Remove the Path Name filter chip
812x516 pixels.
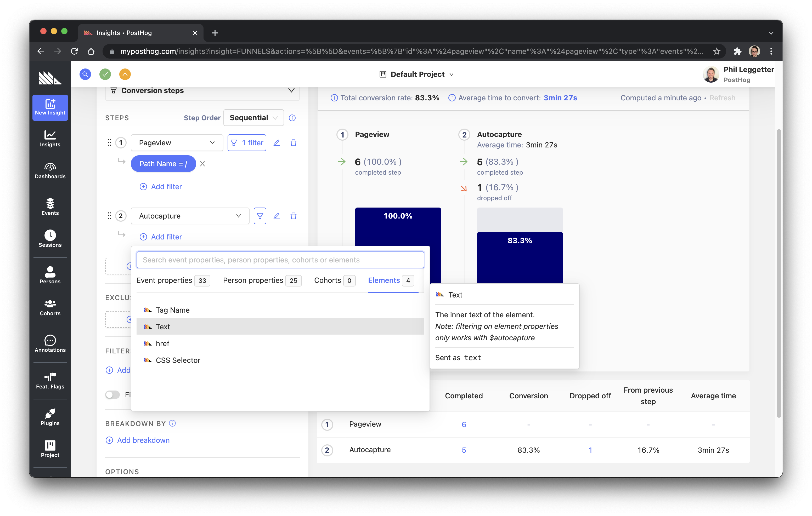[202, 164]
